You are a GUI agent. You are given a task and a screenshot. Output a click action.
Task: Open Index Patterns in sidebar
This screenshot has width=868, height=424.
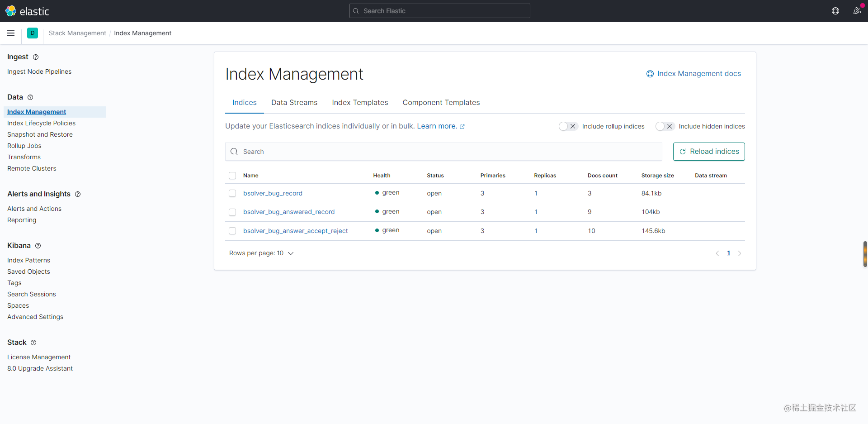pos(28,260)
